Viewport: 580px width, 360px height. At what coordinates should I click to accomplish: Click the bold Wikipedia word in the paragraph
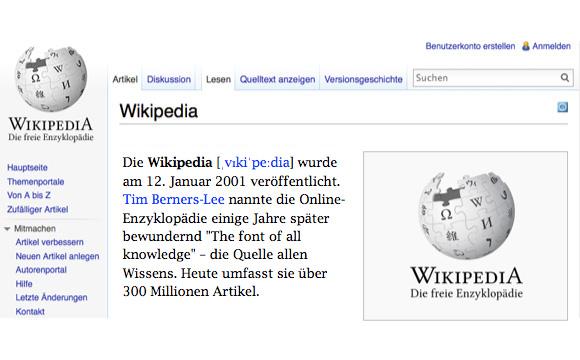point(180,162)
